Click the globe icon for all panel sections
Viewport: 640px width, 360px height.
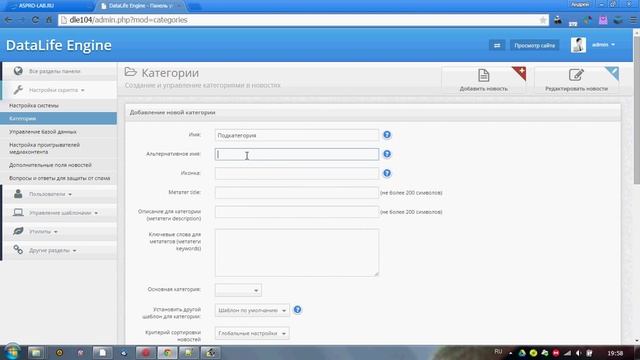pyautogui.click(x=18, y=71)
